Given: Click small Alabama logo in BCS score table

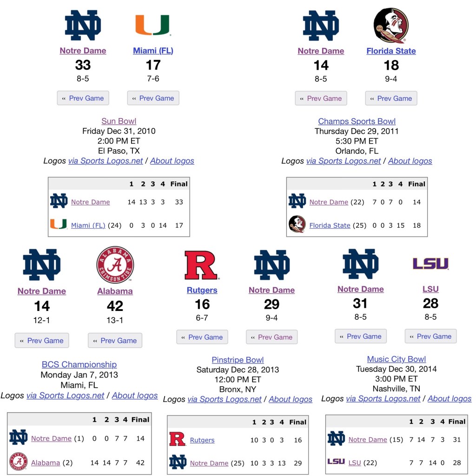Looking at the screenshot, I should point(18,462).
